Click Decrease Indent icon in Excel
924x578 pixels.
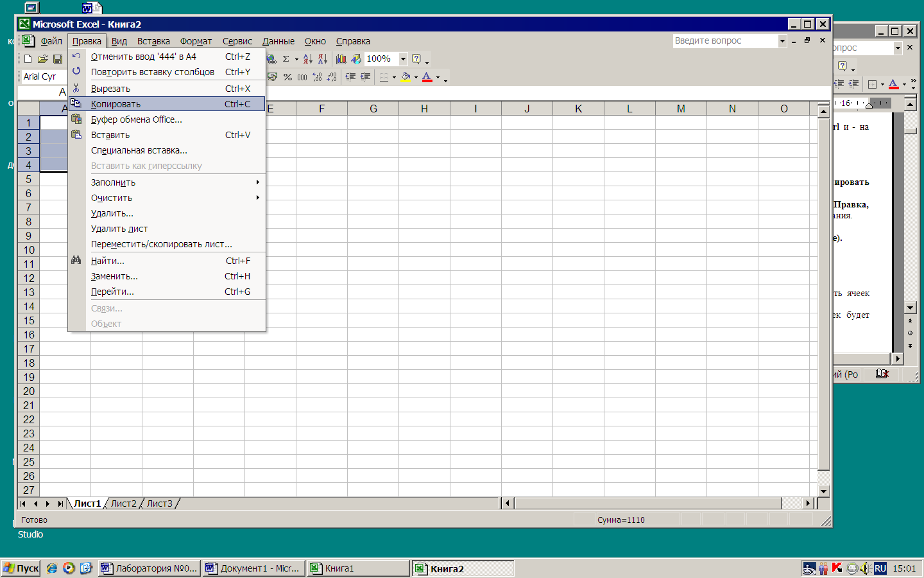(x=350, y=77)
